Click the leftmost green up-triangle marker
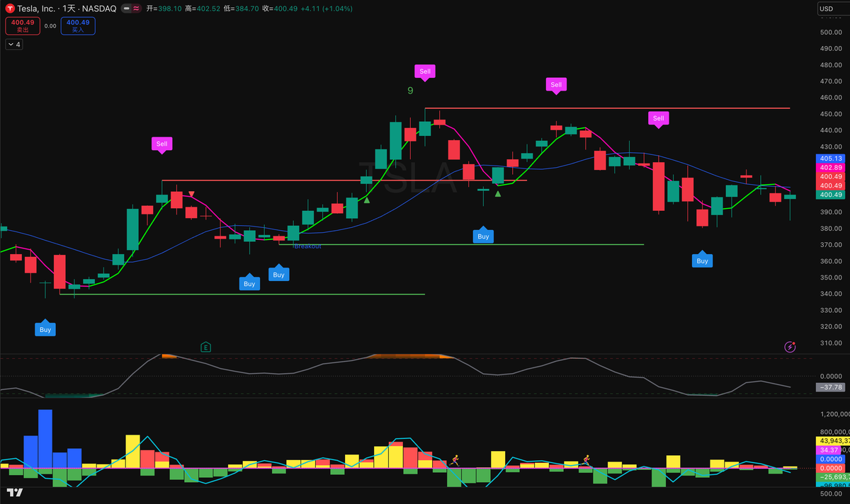 click(x=367, y=200)
